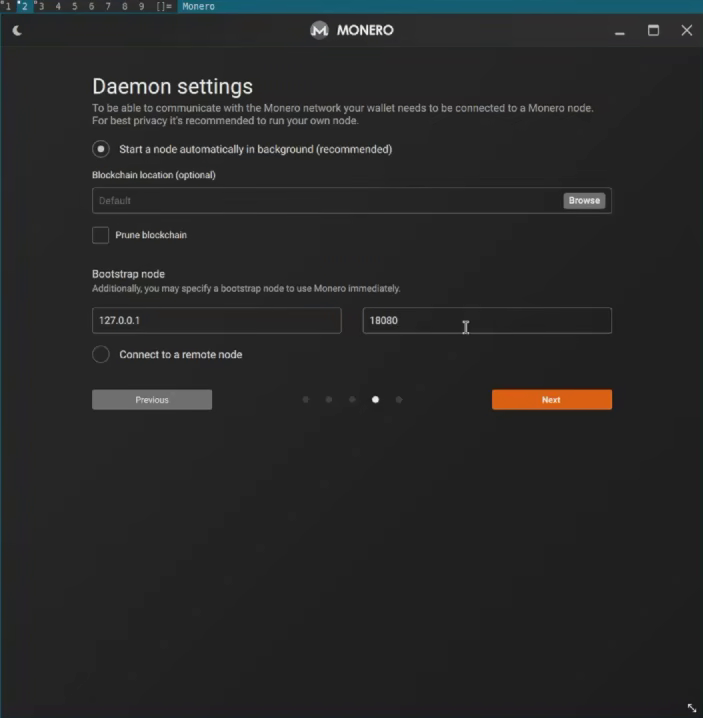Close the Monero wallet window

(x=687, y=30)
